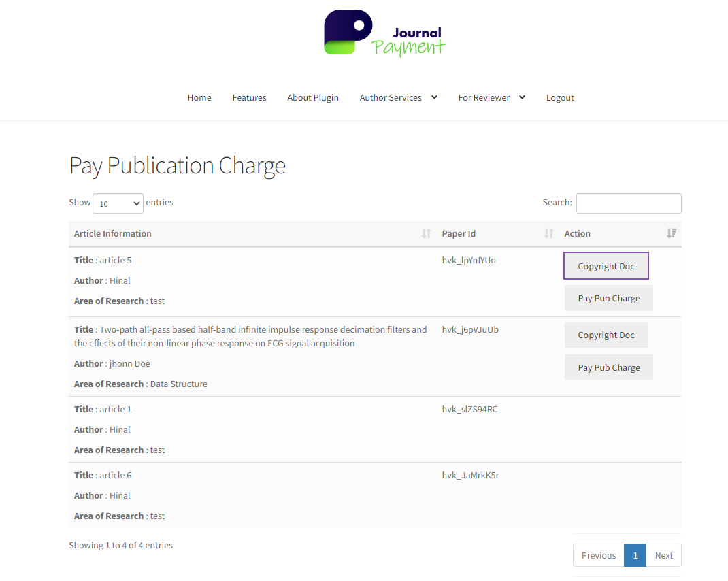728x581 pixels.
Task: Open the Show entries selector
Action: pos(117,203)
